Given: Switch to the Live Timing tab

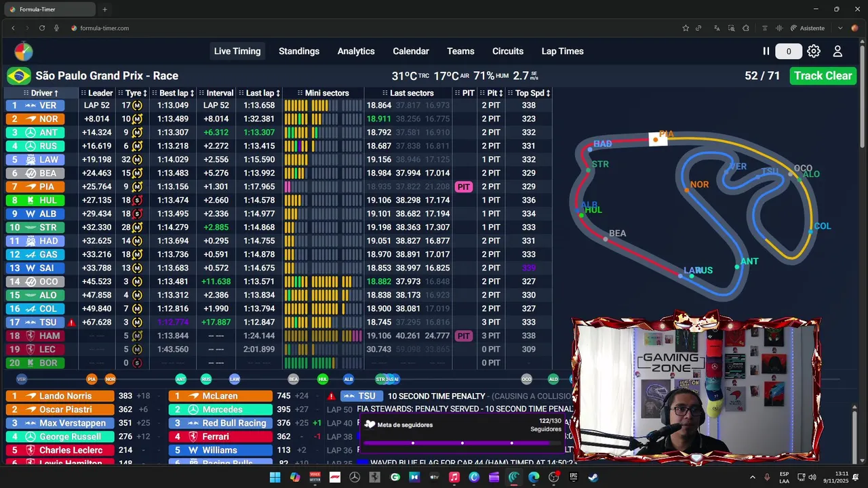Looking at the screenshot, I should pyautogui.click(x=237, y=51).
